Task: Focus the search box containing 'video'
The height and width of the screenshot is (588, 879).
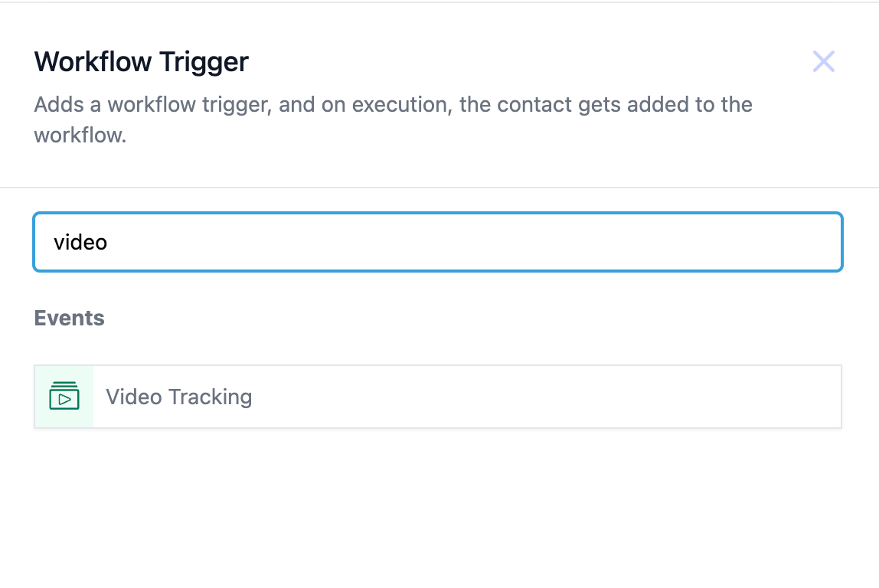Action: click(437, 243)
